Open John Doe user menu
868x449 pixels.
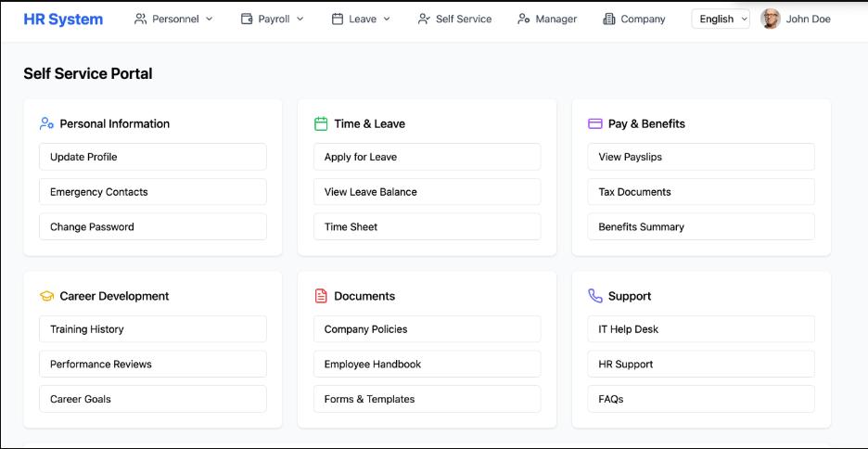point(796,19)
